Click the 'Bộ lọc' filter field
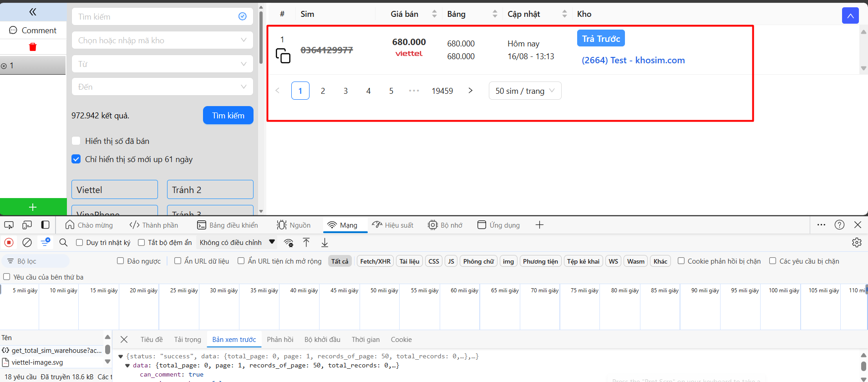 pos(36,261)
